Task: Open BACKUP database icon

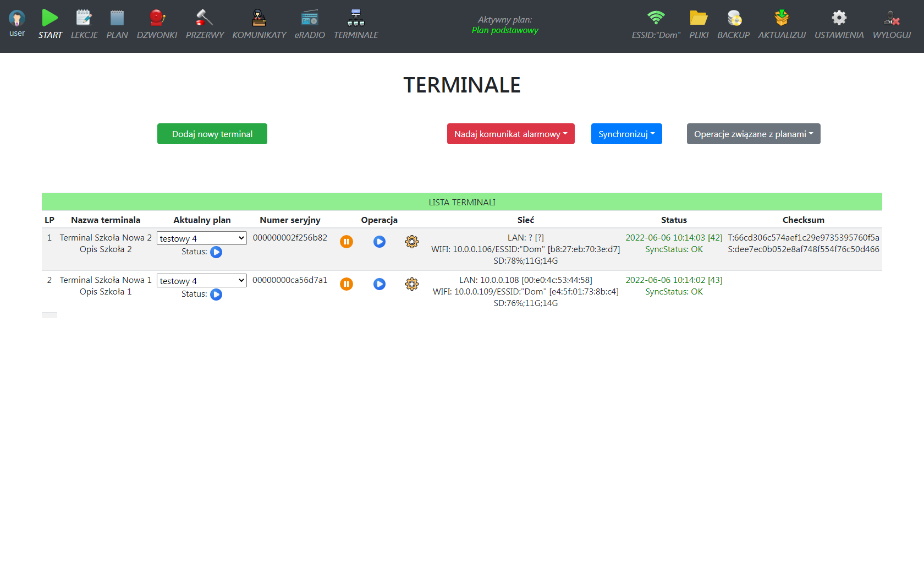Action: (734, 18)
